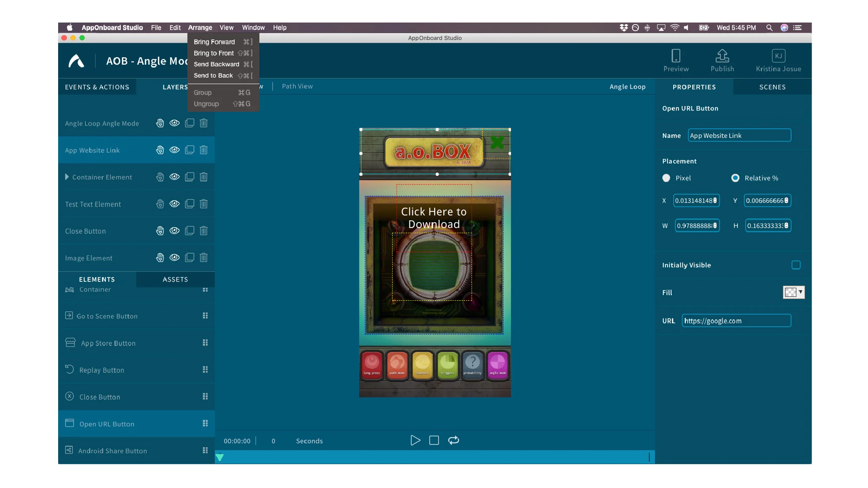Toggle visibility of the Image Element layer
This screenshot has width=868, height=488.
(174, 257)
